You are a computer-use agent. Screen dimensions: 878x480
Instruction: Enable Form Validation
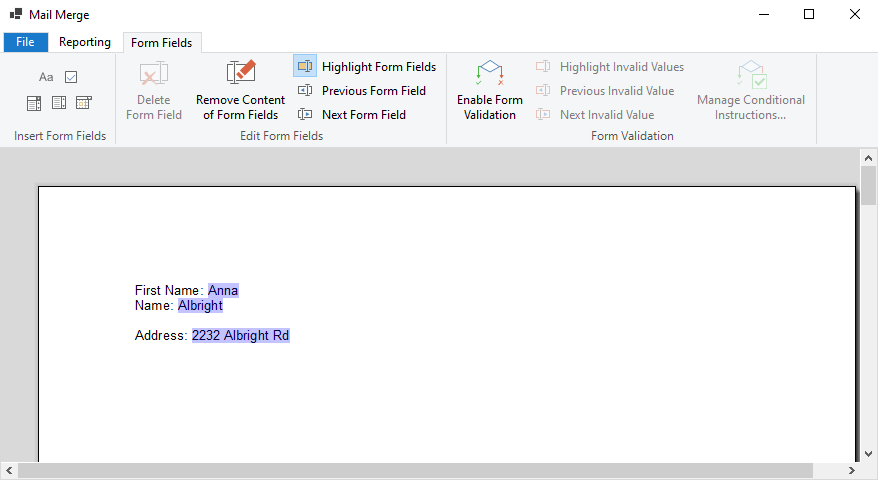(489, 90)
